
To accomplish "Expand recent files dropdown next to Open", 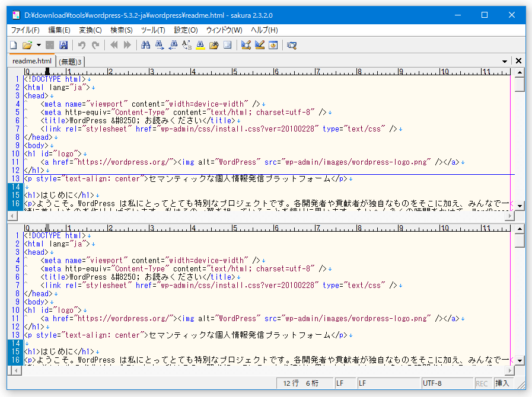I will pyautogui.click(x=39, y=45).
